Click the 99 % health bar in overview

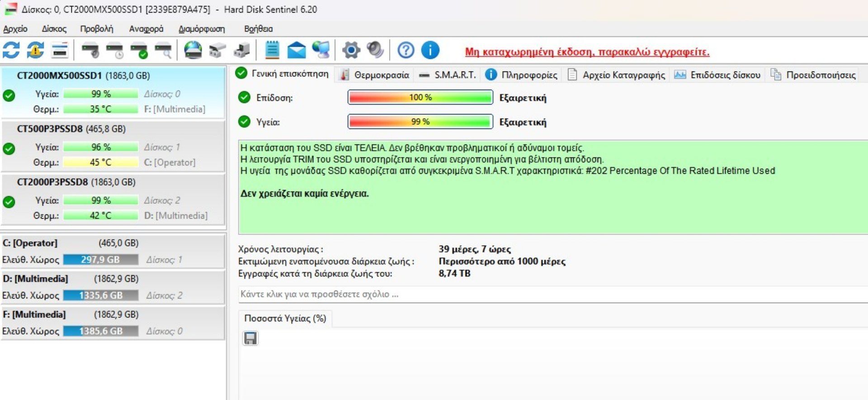(420, 122)
